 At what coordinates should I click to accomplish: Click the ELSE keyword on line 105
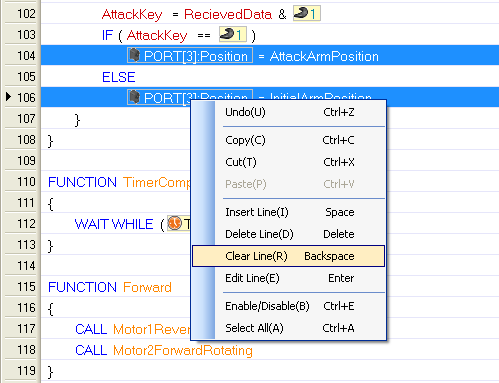[x=119, y=77]
